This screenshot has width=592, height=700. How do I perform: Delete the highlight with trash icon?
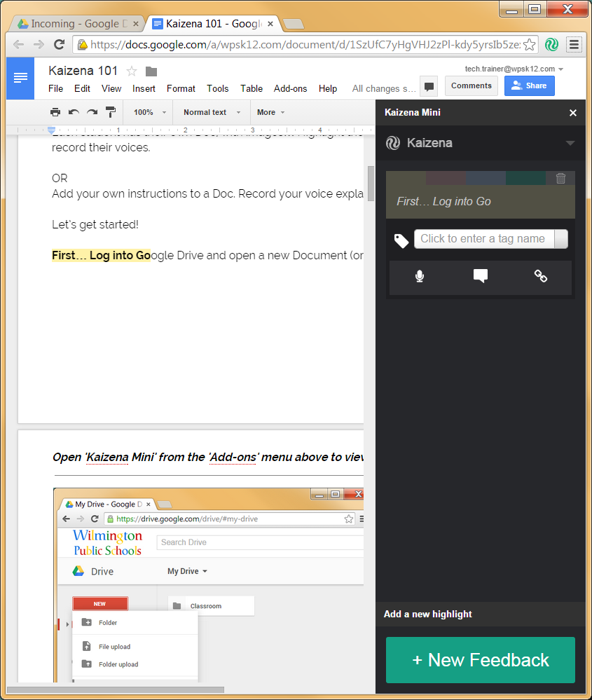tap(560, 178)
